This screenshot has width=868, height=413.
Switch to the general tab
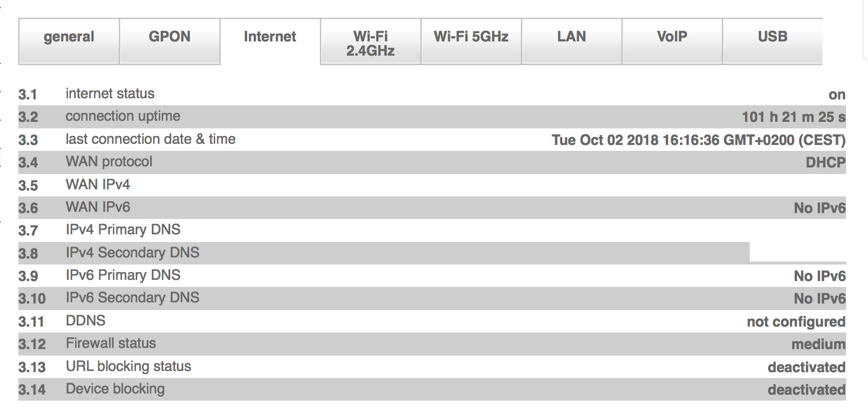tap(69, 37)
